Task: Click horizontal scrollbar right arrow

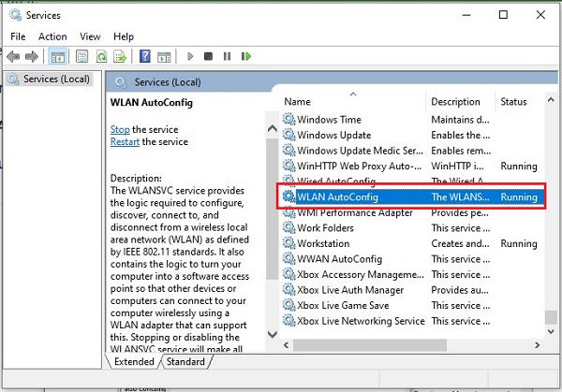Action: coord(537,345)
